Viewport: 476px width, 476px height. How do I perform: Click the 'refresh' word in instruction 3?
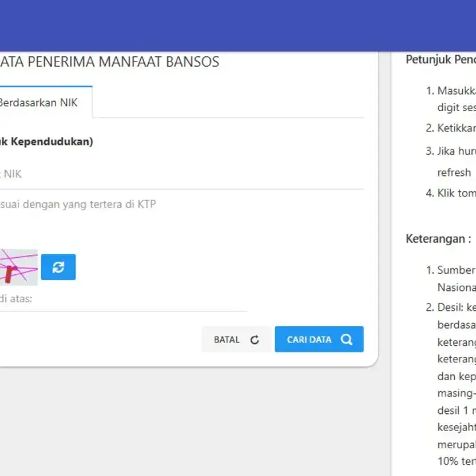click(x=454, y=173)
